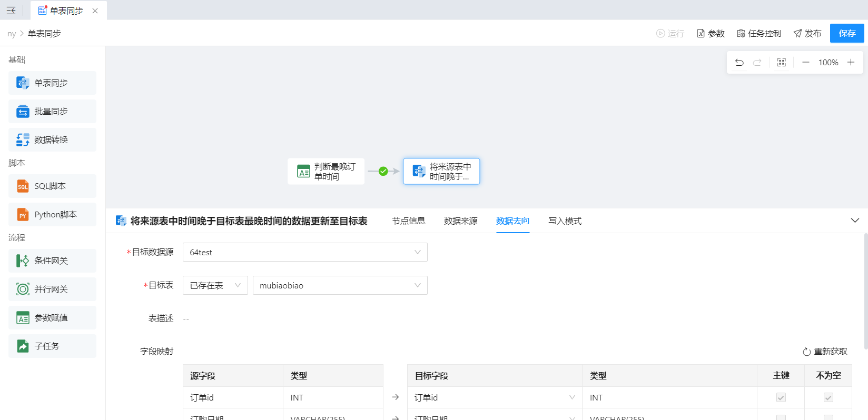Collapse the node configuration panel chevron

855,221
